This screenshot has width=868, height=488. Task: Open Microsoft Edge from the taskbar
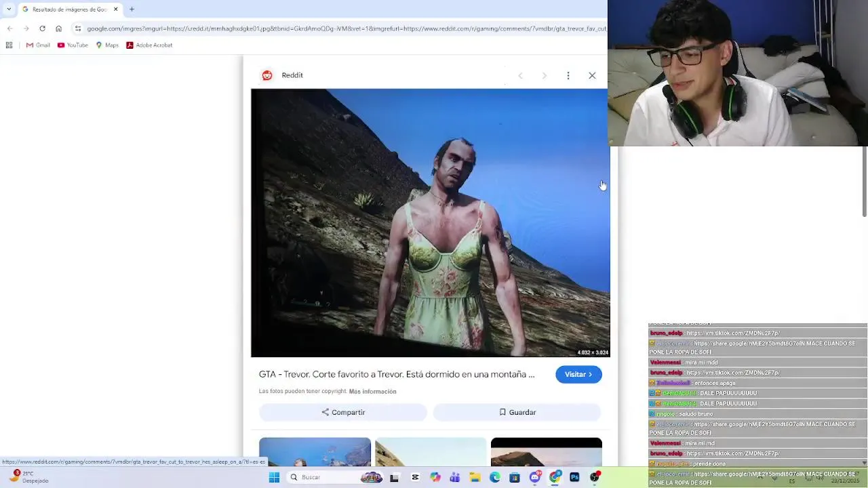(x=495, y=477)
